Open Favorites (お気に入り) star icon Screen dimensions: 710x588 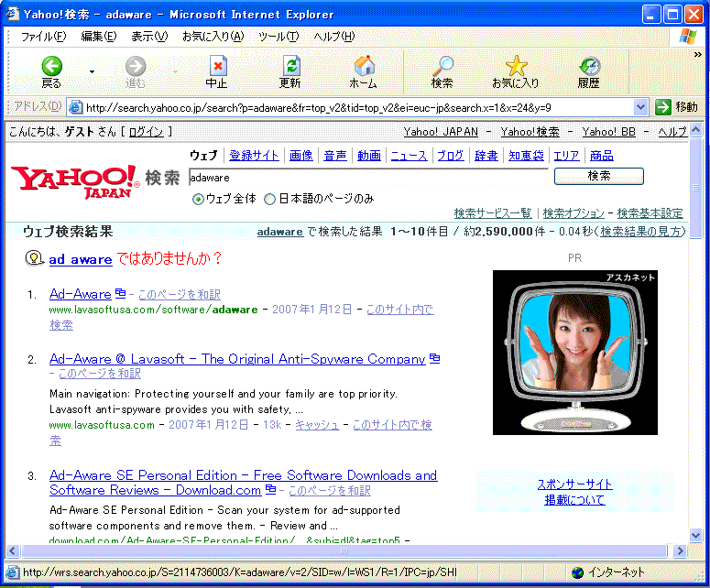[x=516, y=66]
